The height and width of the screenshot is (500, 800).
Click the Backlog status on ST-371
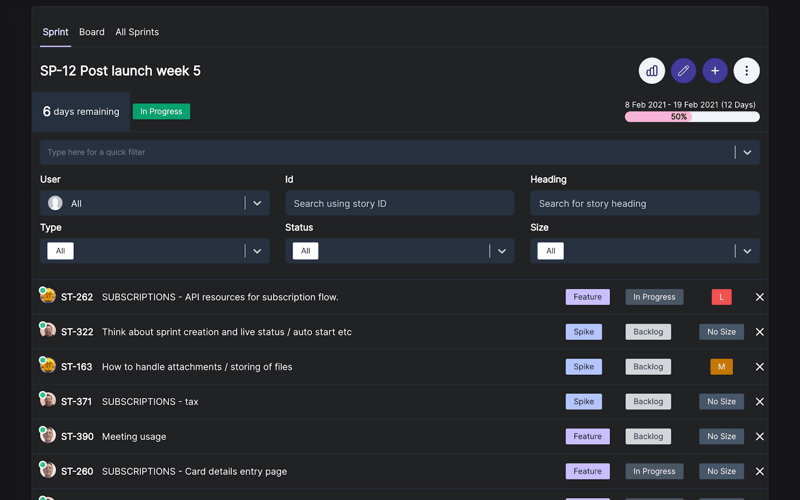(x=648, y=402)
